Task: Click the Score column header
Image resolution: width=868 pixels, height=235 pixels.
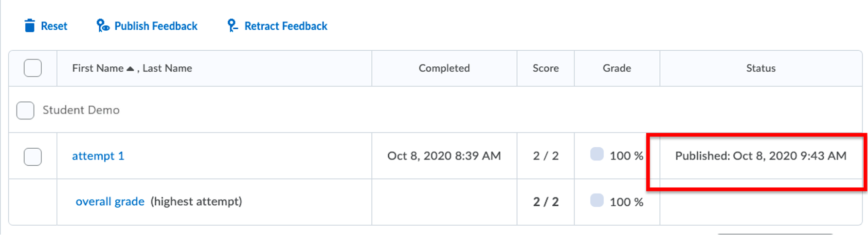Action: pos(545,68)
